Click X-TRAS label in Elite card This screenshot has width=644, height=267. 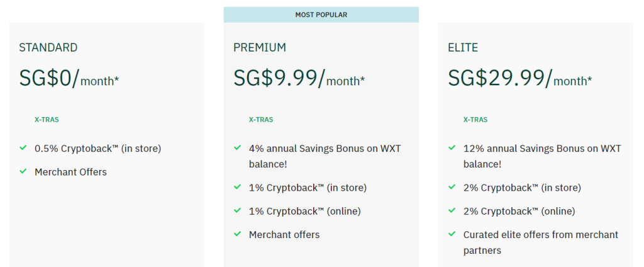point(475,120)
